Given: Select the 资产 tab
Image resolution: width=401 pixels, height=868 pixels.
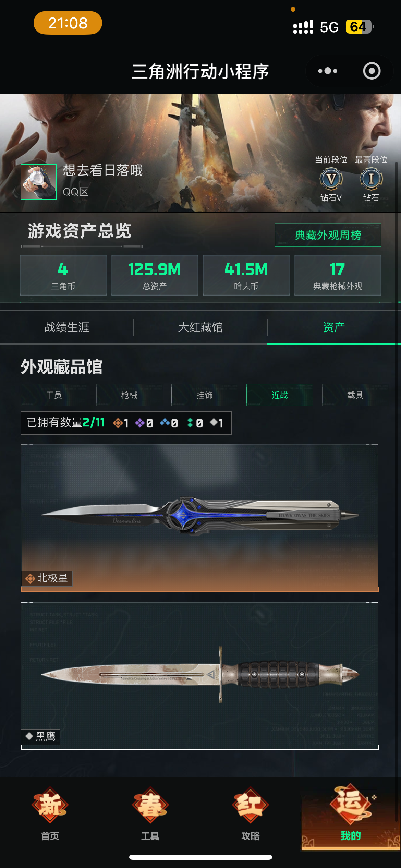Looking at the screenshot, I should [334, 327].
